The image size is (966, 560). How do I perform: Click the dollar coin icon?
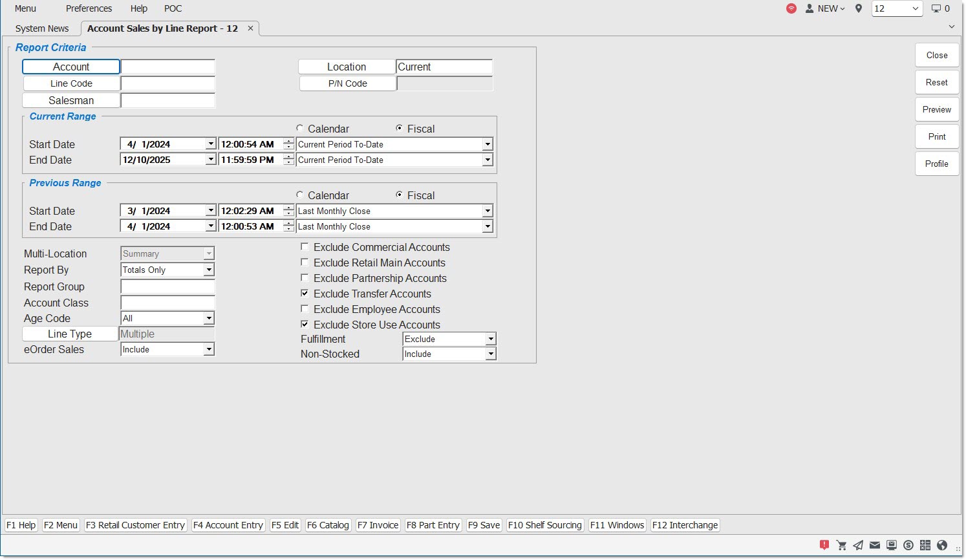(x=908, y=545)
